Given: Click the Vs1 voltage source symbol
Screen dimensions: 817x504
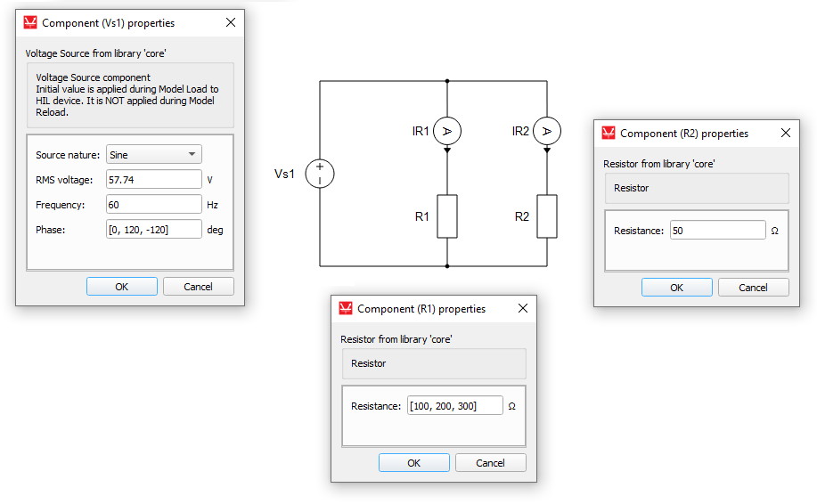Looking at the screenshot, I should [320, 174].
